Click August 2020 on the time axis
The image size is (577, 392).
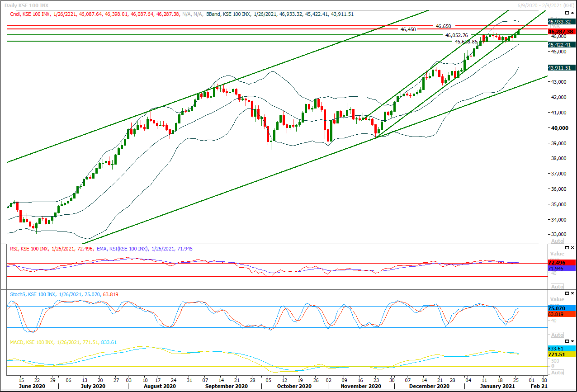point(160,387)
